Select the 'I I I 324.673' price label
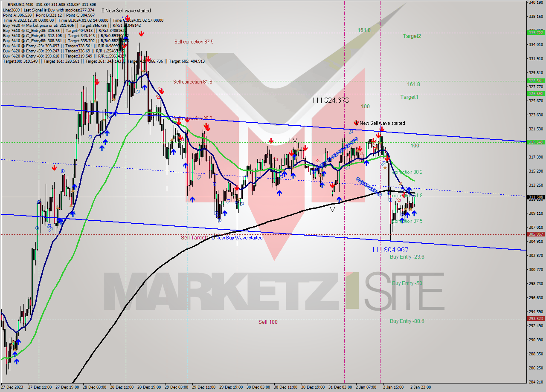546x392 pixels. click(331, 100)
